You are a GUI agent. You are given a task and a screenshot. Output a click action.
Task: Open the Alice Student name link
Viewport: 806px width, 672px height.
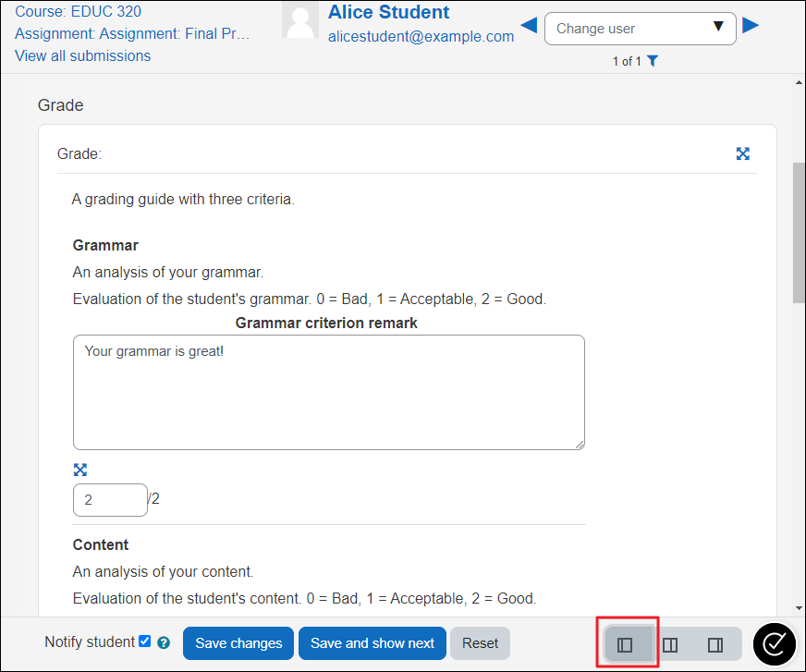pos(388,13)
